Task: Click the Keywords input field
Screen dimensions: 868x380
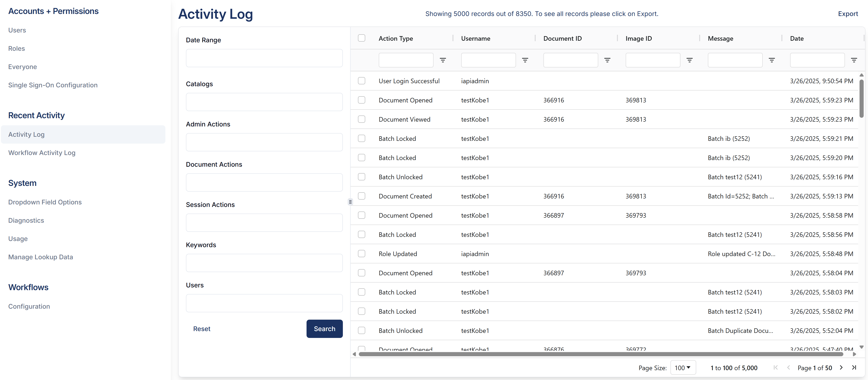Action: point(264,263)
